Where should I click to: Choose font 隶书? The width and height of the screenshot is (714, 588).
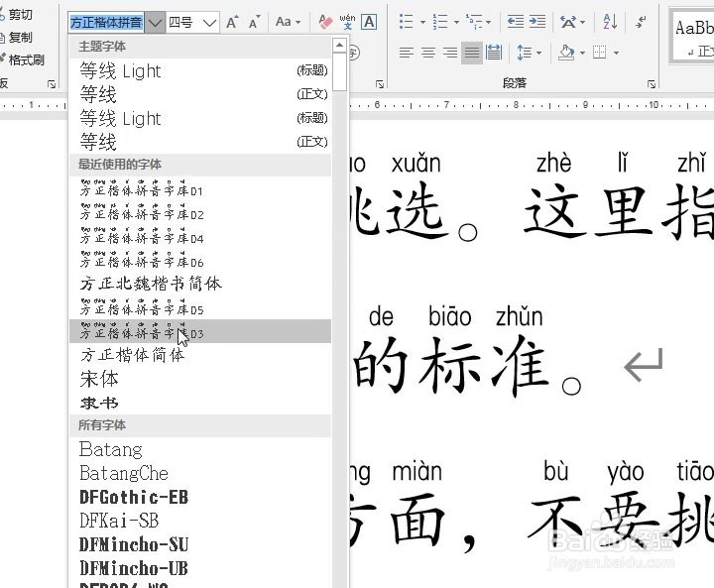click(x=200, y=403)
